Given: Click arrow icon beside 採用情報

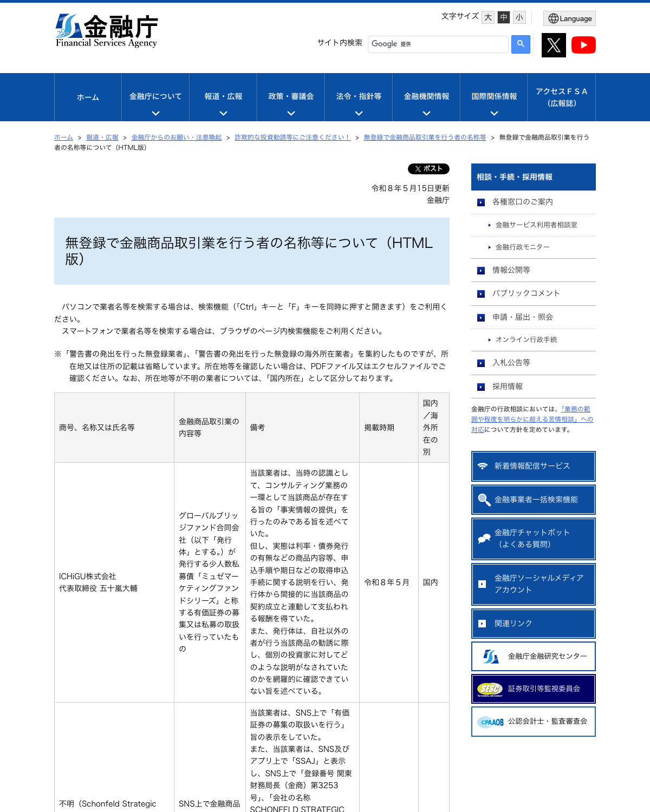Looking at the screenshot, I should pyautogui.click(x=481, y=387).
